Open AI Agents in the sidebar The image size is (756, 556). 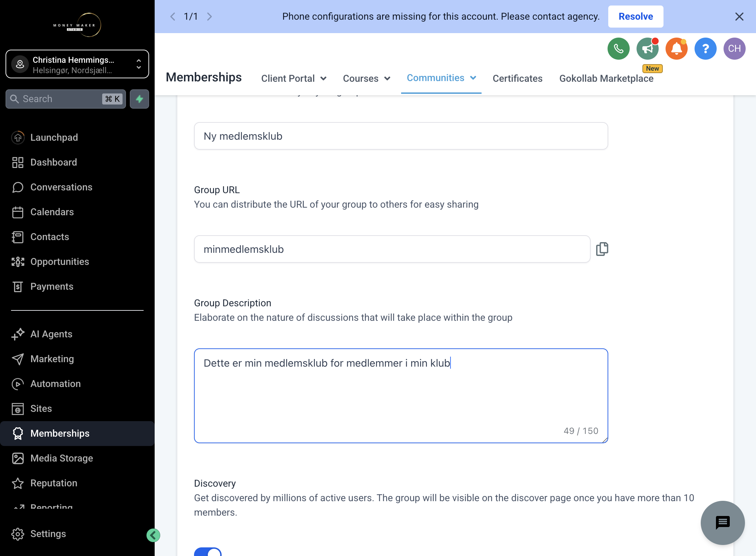point(77,334)
